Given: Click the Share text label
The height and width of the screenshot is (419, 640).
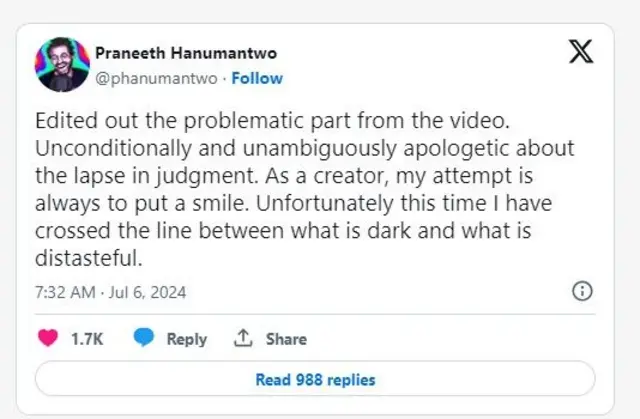Looking at the screenshot, I should coord(286,339).
